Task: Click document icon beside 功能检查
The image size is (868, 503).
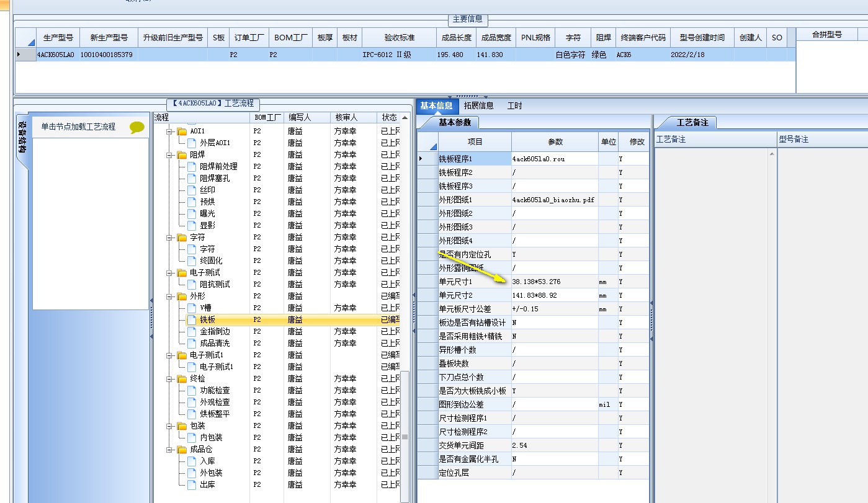Action: click(x=192, y=390)
